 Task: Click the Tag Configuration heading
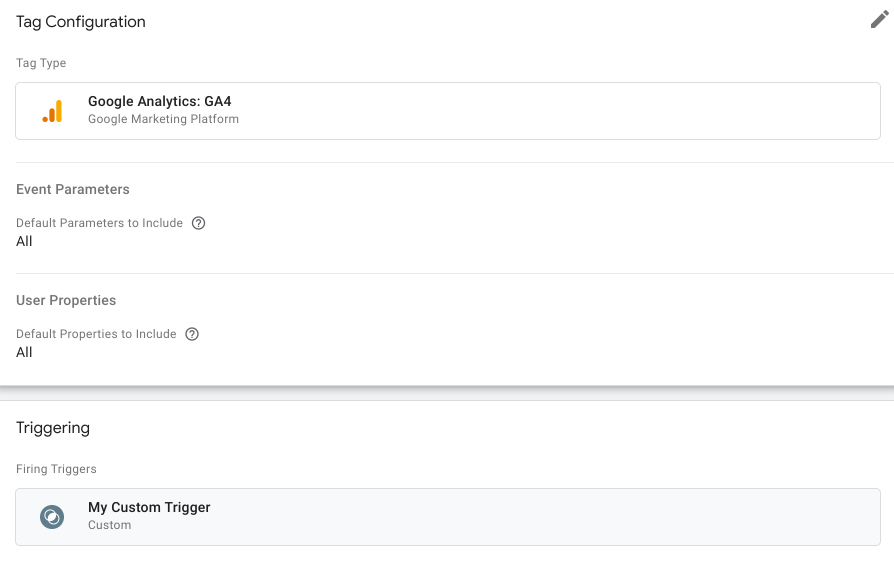81,22
